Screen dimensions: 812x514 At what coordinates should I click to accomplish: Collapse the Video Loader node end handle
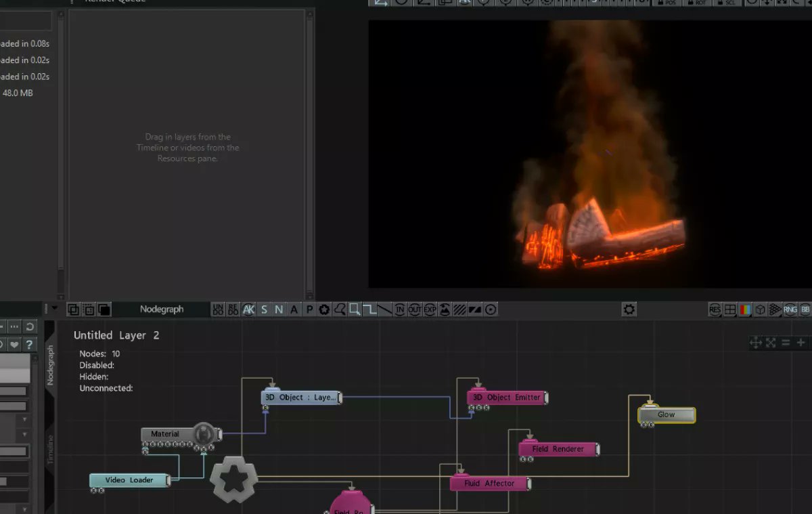click(168, 480)
